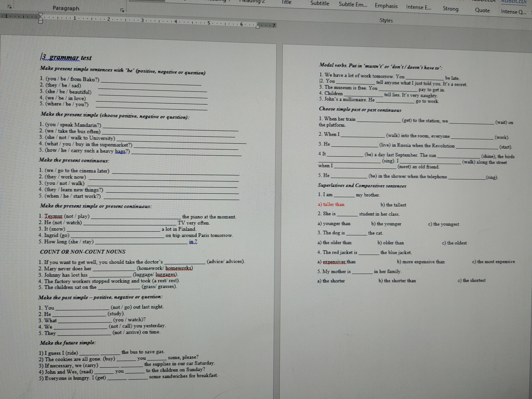Open the Font dialog launcher arrow
The image size is (532, 399).
(10, 7)
